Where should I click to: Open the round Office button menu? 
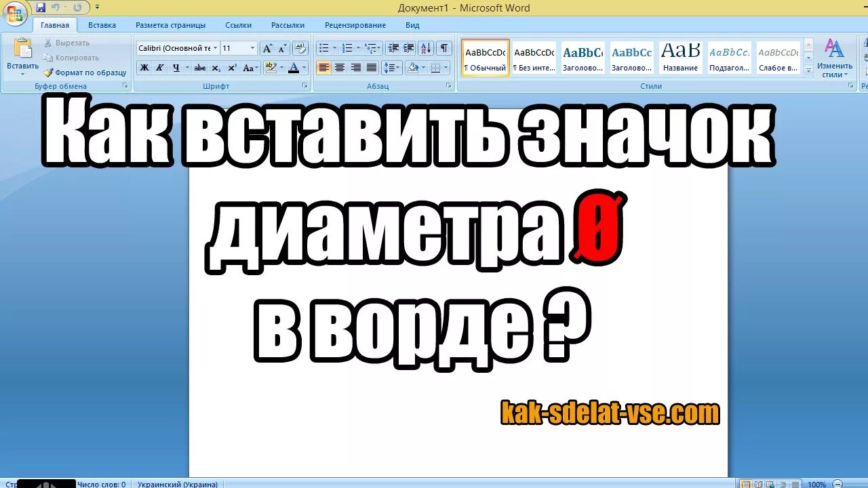tap(14, 14)
